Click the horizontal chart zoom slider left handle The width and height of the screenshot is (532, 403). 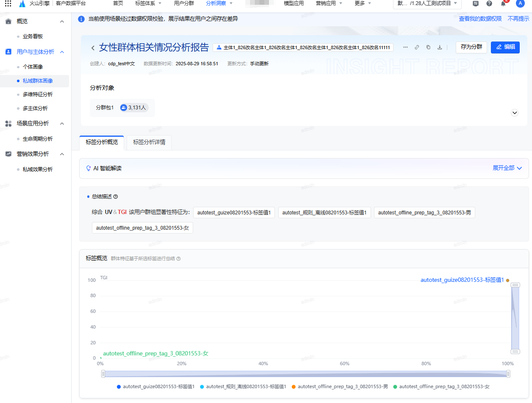(103, 374)
